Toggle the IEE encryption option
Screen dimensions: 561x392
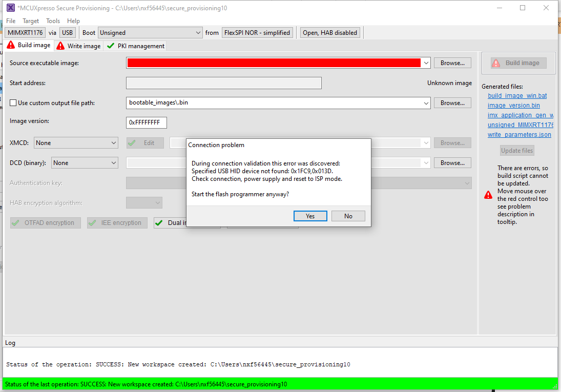tap(117, 222)
